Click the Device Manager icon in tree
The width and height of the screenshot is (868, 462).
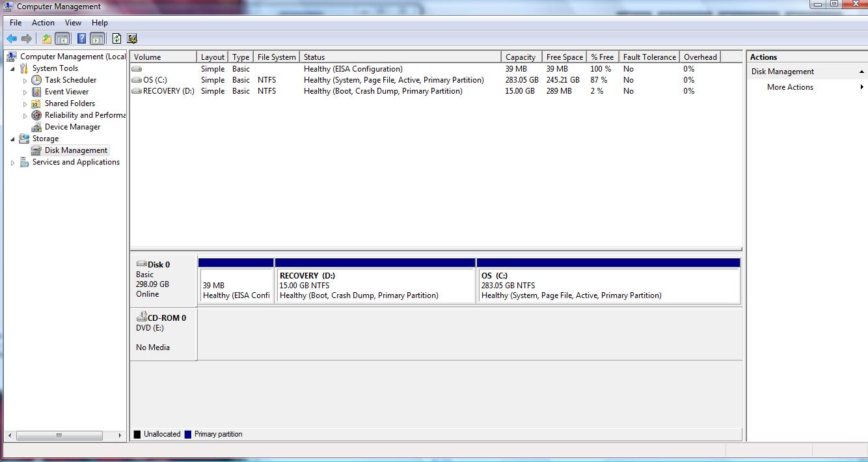click(x=36, y=127)
